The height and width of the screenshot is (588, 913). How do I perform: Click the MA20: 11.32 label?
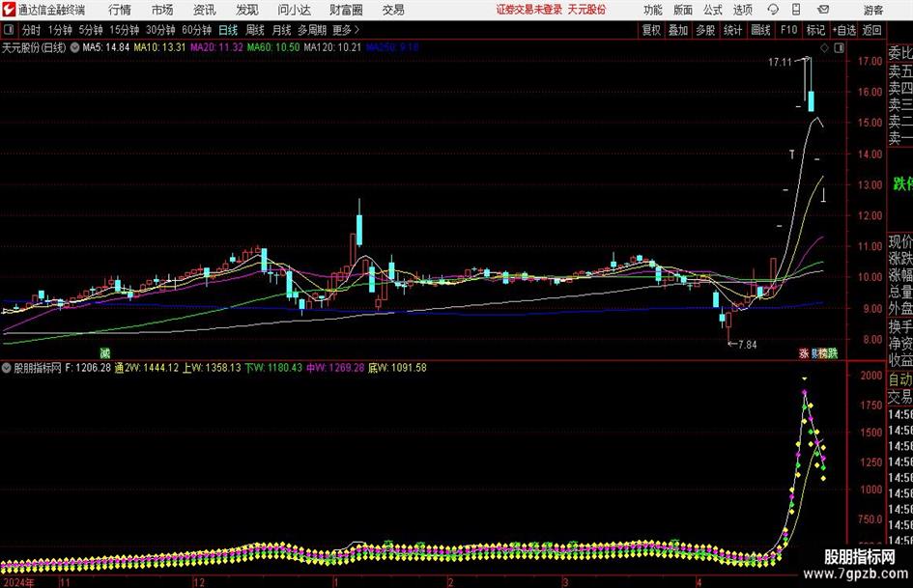(x=216, y=47)
